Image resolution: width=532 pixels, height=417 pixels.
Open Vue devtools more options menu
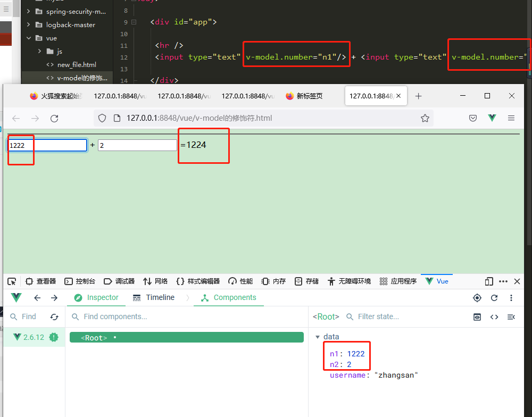point(511,298)
